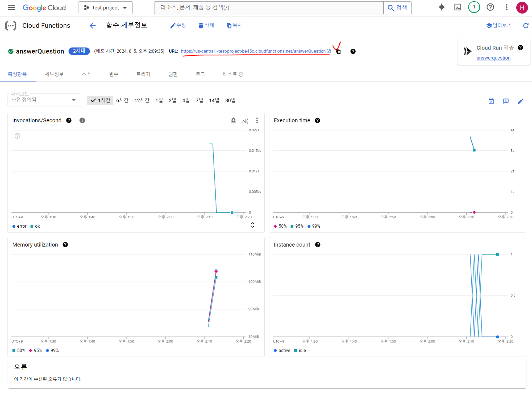Switch to the 로그 tab
Image resolution: width=532 pixels, height=393 pixels.
tap(200, 74)
